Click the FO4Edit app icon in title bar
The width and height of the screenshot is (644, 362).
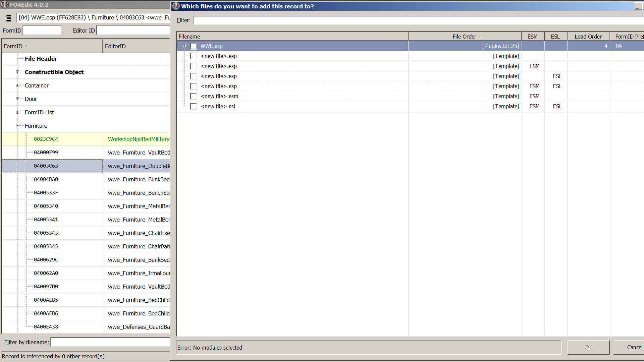tap(5, 5)
